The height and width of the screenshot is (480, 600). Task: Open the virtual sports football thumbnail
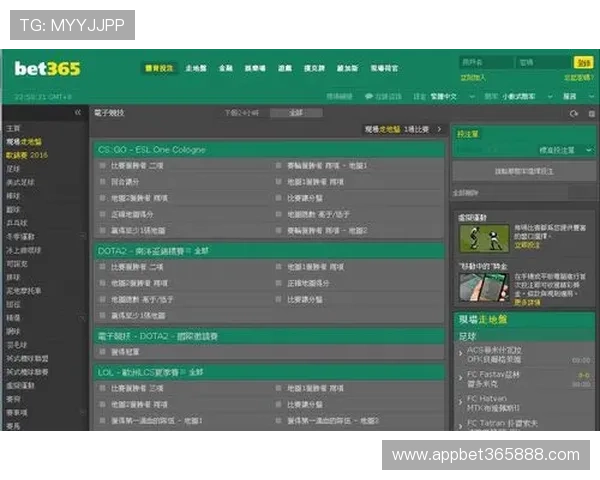pos(484,238)
